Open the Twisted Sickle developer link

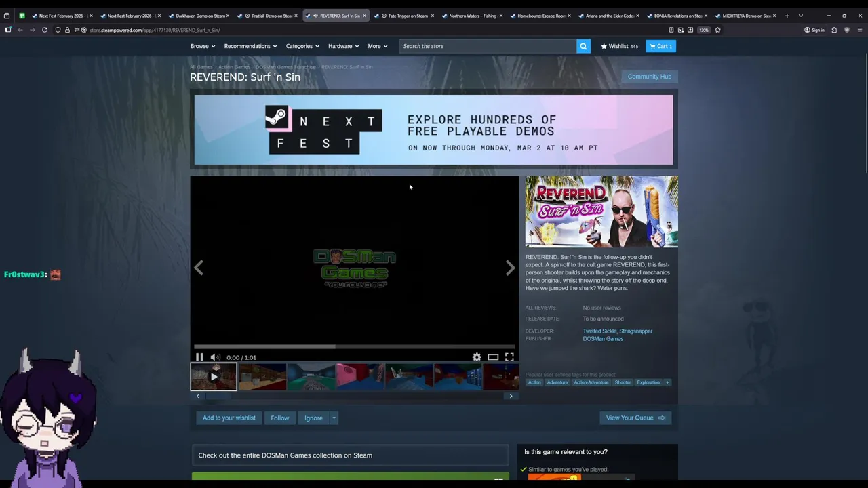599,331
